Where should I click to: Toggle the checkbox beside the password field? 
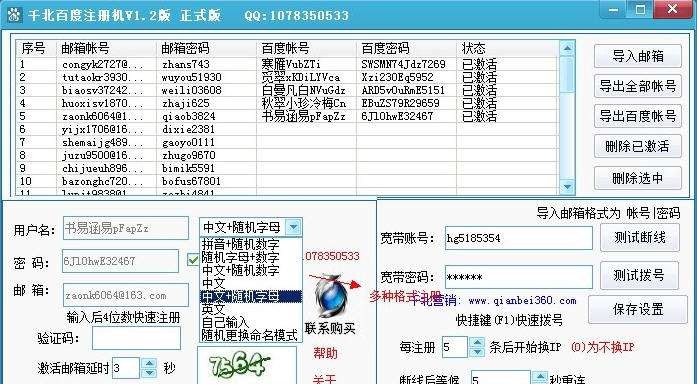tap(193, 260)
